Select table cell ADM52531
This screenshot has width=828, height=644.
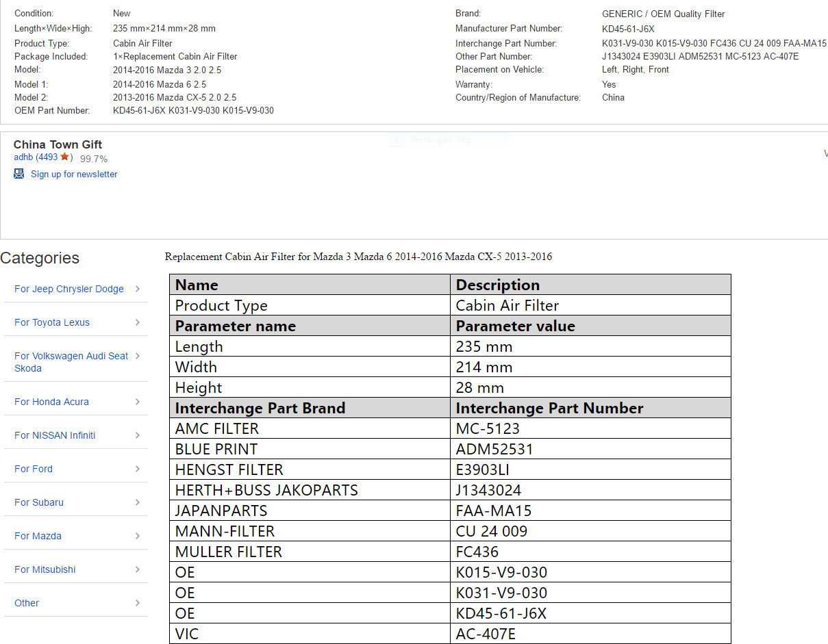[x=590, y=449]
